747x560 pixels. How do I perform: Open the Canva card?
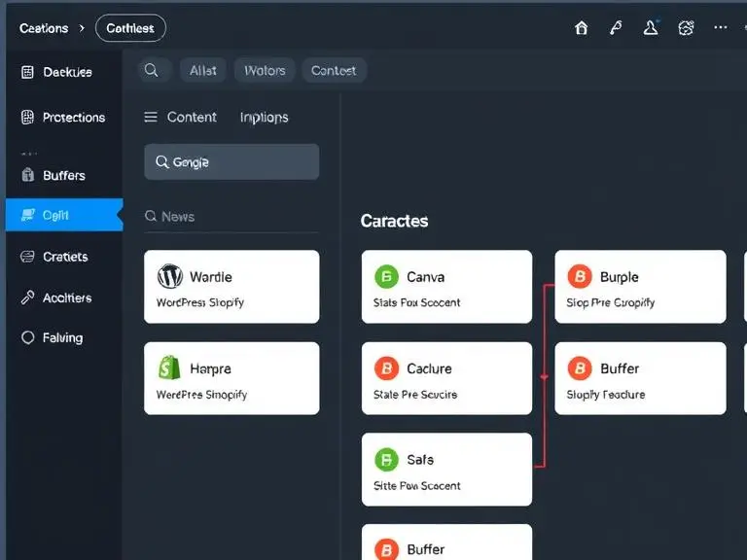pyautogui.click(x=446, y=287)
